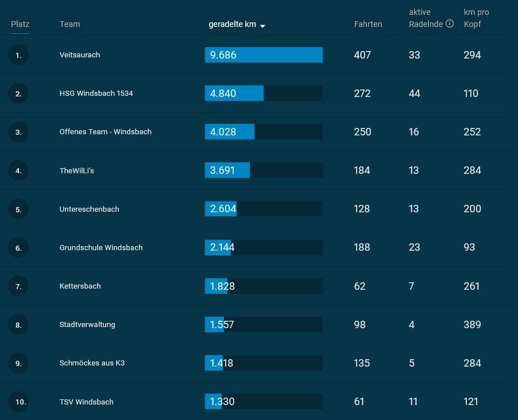Sort by km pro Kopf header

[x=476, y=18]
